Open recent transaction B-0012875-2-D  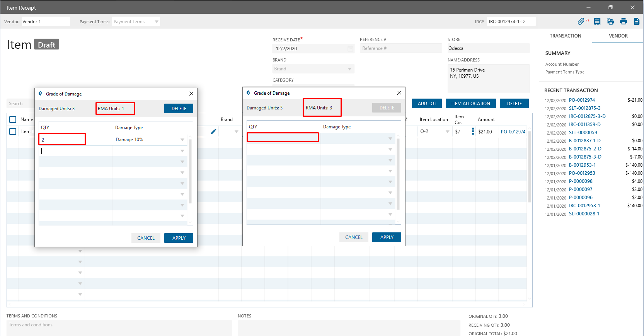point(585,149)
